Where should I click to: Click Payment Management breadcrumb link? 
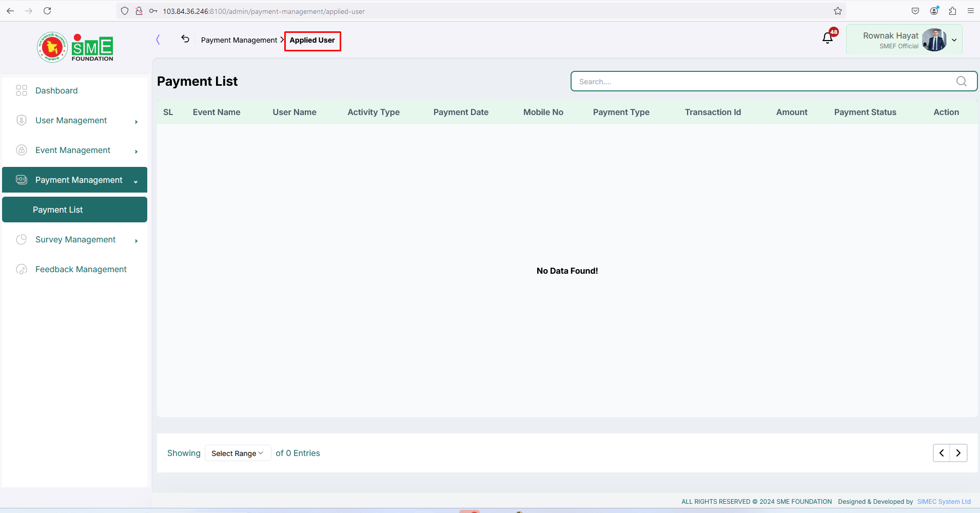click(x=239, y=40)
